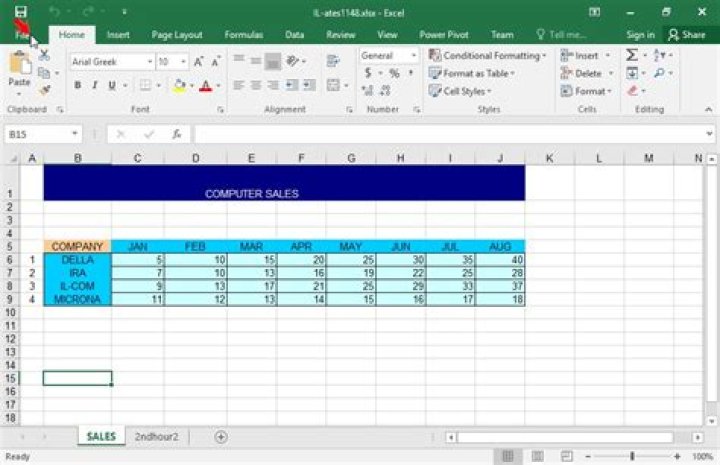720x465 pixels.
Task: Switch to the Page Layout ribbon tab
Action: pyautogui.click(x=177, y=35)
